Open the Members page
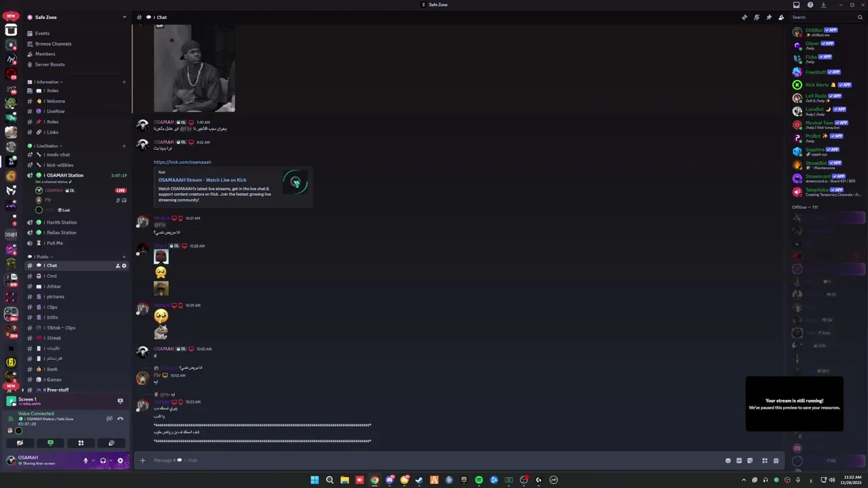Screen dimensions: 868x488 point(77,54)
